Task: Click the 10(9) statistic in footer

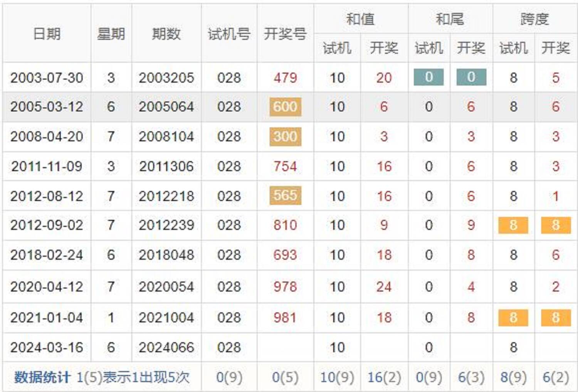Action: pyautogui.click(x=337, y=377)
